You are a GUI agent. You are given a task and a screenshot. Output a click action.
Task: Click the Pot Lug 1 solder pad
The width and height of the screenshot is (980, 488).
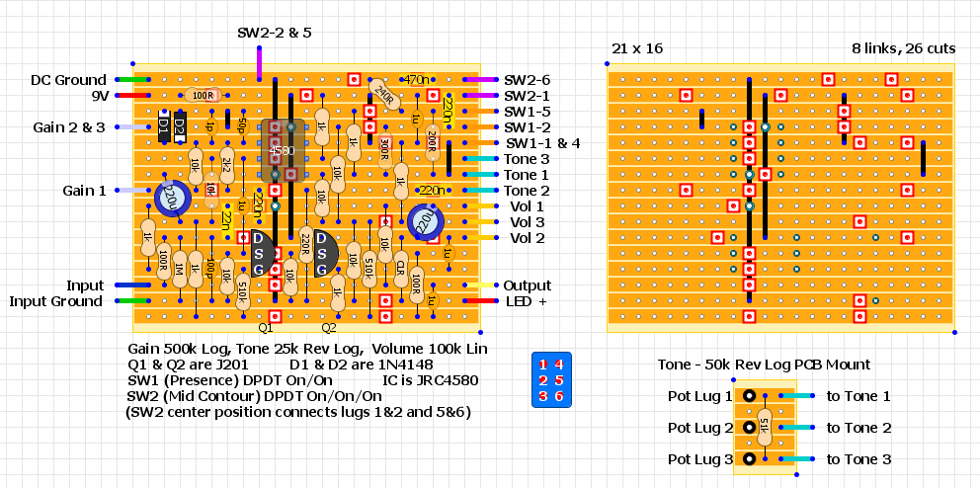(x=750, y=396)
